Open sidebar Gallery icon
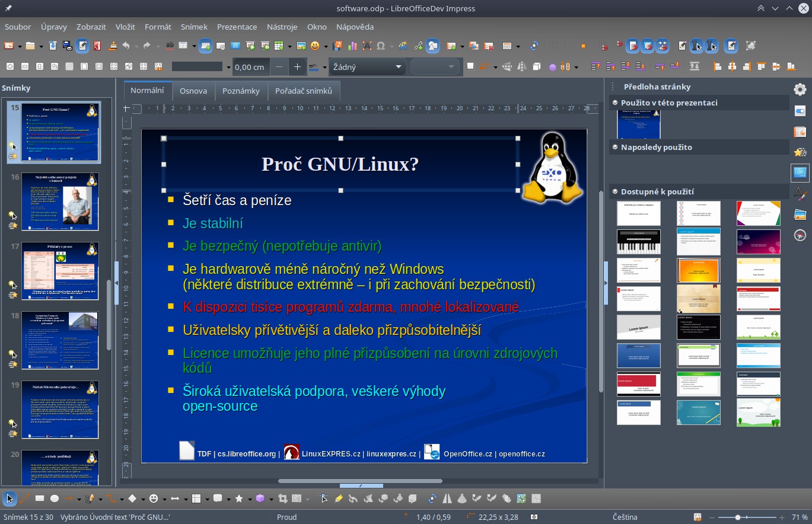 pos(800,215)
